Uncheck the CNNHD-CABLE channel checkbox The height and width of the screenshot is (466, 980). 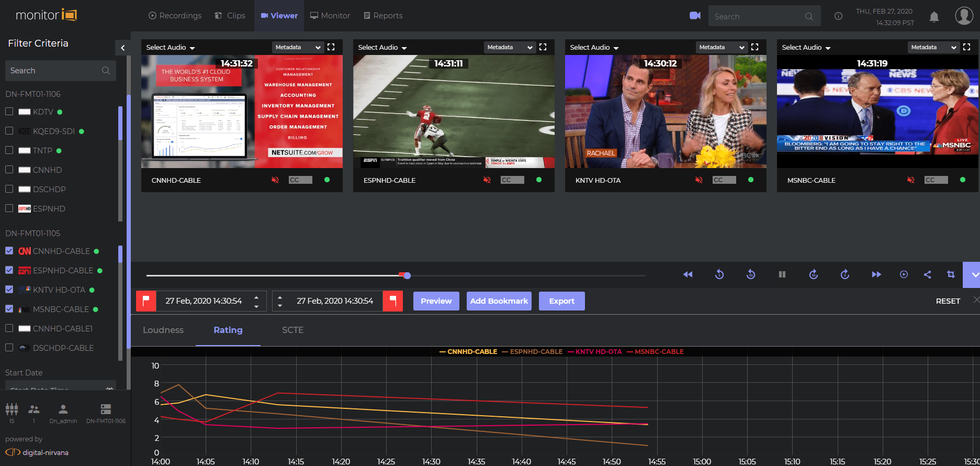(x=9, y=251)
